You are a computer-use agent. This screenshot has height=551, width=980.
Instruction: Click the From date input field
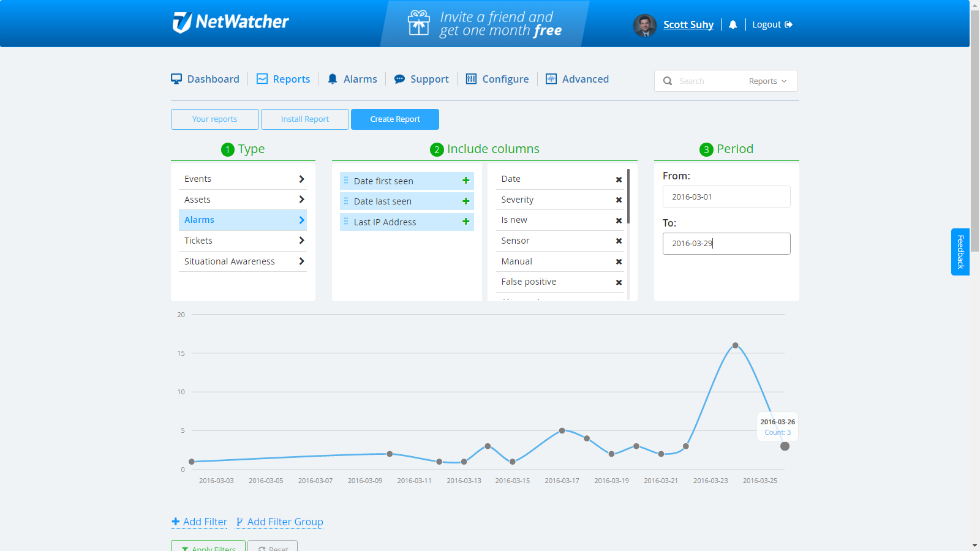pos(726,197)
